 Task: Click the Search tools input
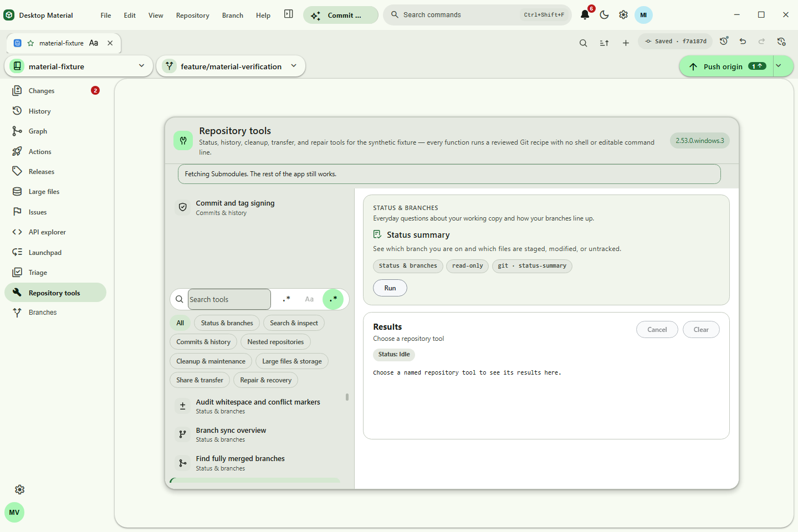[229, 299]
